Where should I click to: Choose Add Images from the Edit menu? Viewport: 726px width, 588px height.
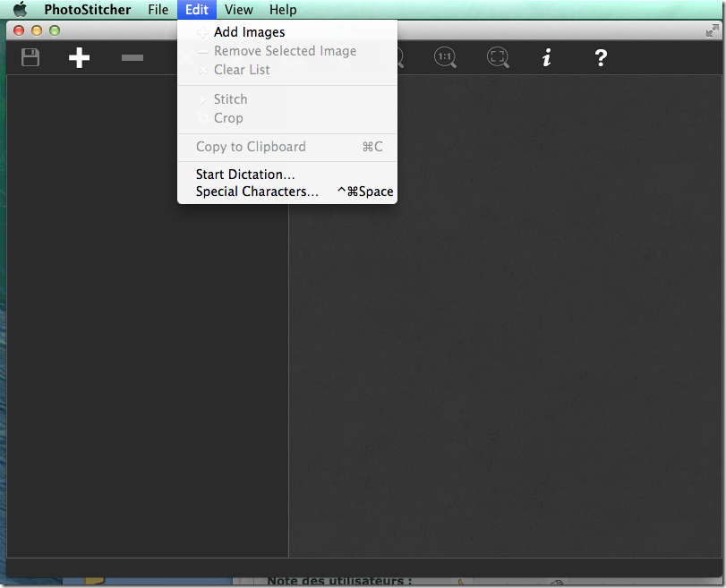(249, 32)
